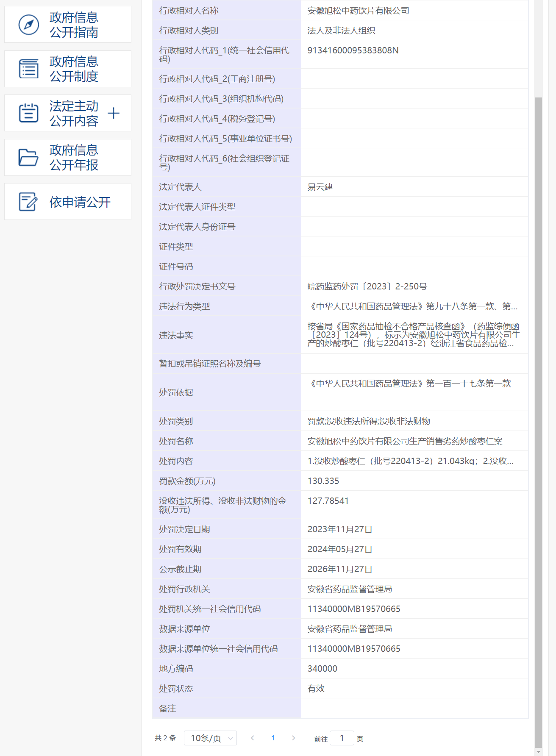Click the value 罚款;没收违法所得;没收非法财物
The width and height of the screenshot is (556, 756).
369,421
